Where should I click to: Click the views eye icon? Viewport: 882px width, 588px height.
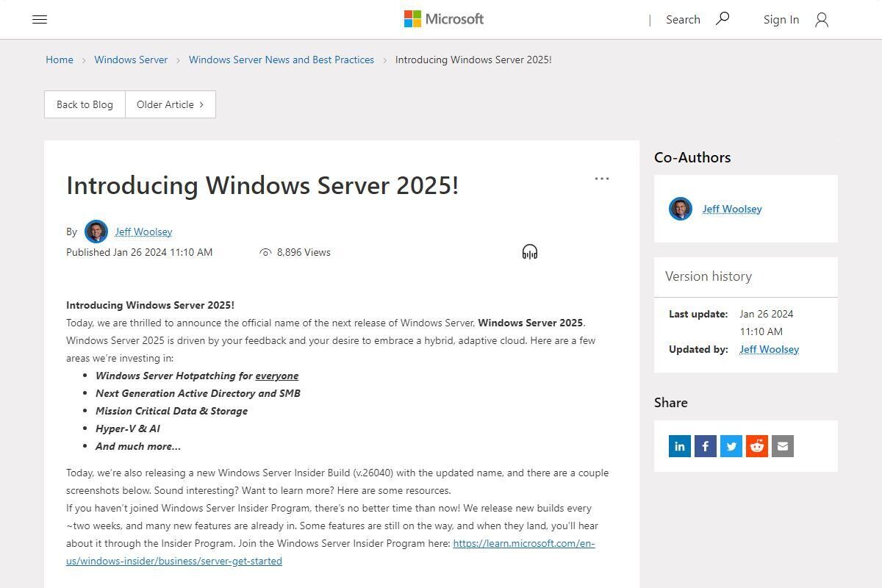(265, 252)
